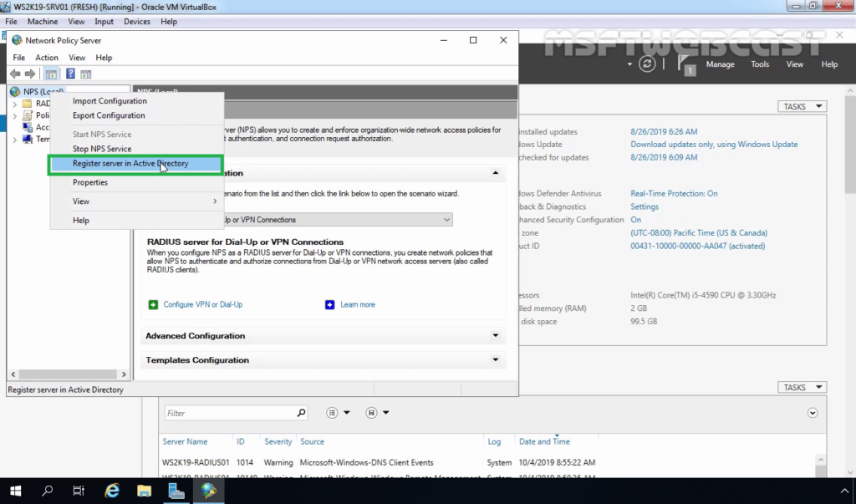
Task: Expand the Policies tree node
Action: [15, 116]
